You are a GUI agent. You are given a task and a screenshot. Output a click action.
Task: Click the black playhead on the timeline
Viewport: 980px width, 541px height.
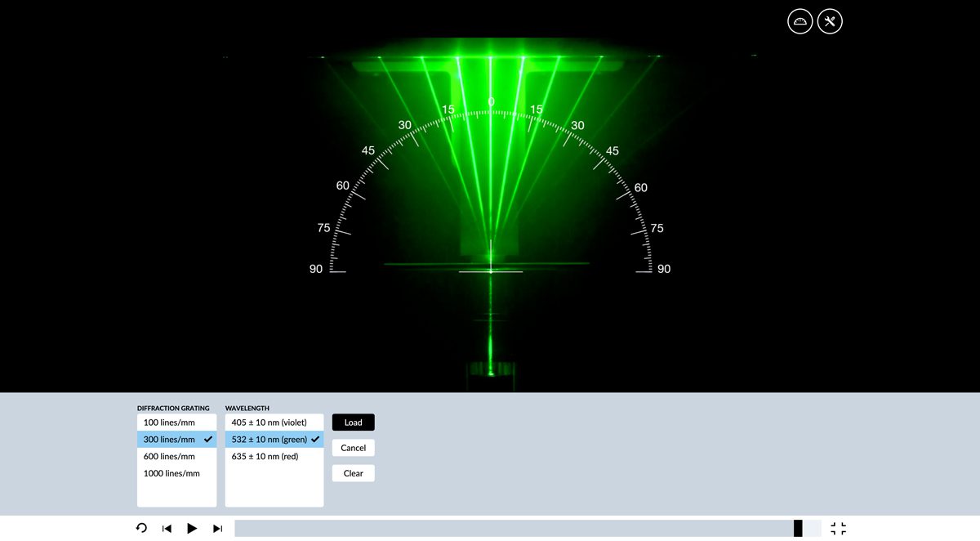tap(798, 529)
